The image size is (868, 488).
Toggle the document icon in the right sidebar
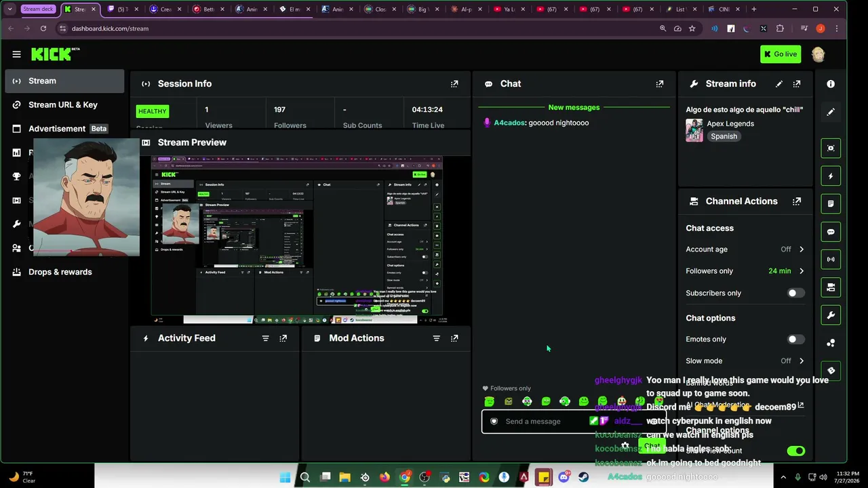(831, 204)
